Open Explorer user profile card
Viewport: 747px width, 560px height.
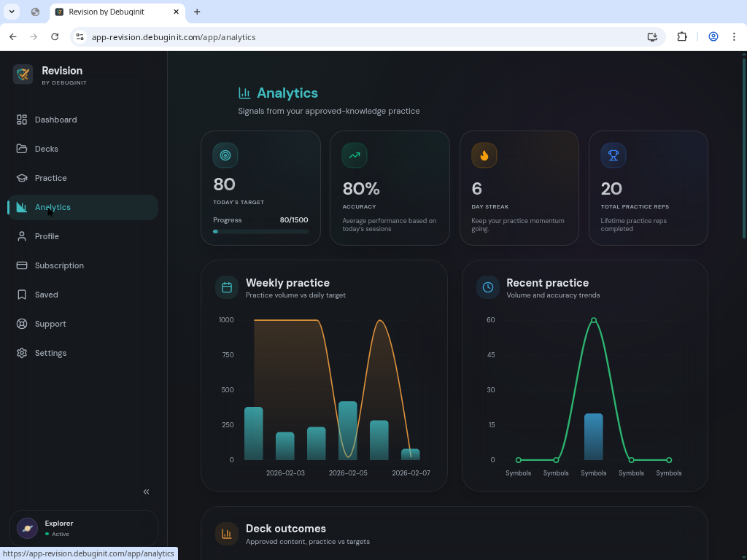[83, 528]
